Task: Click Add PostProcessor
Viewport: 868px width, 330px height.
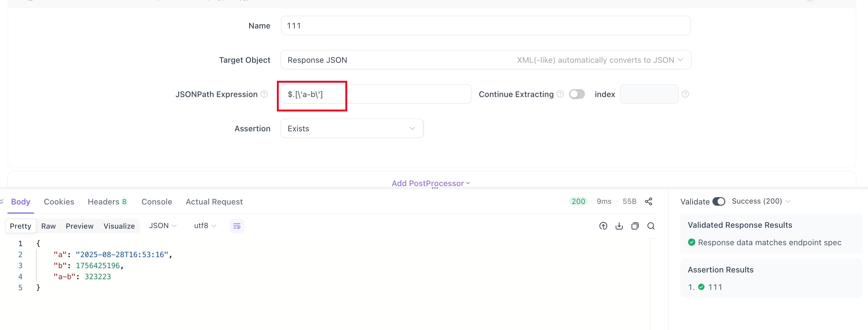Action: [430, 183]
